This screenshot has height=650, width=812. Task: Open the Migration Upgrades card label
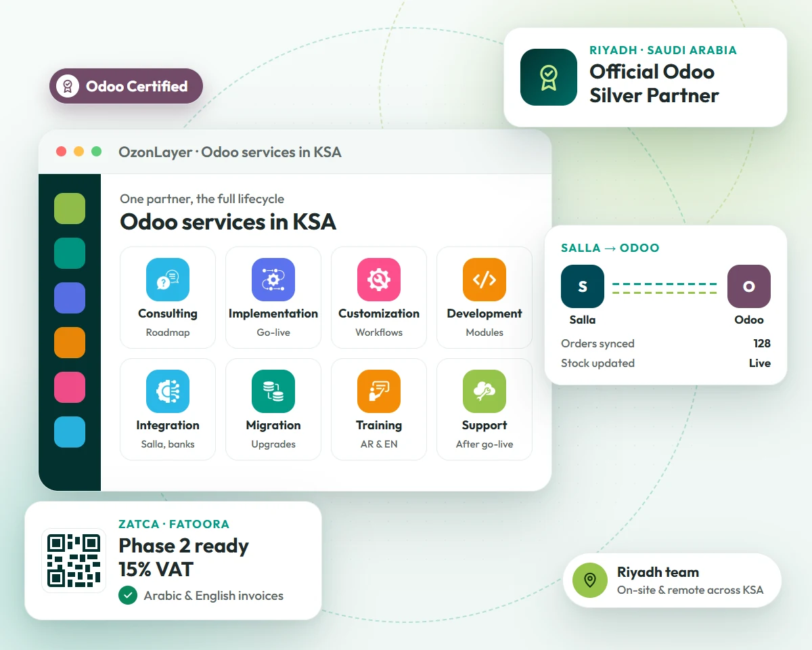(x=273, y=444)
